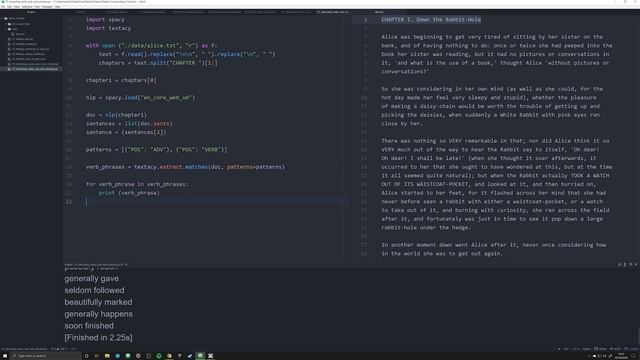Click the textacy.extract.matches code line
The width and height of the screenshot is (640, 360).
point(185,167)
